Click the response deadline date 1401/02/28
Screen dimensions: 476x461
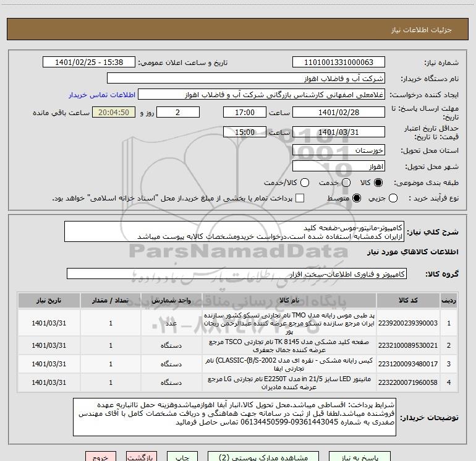(x=339, y=112)
